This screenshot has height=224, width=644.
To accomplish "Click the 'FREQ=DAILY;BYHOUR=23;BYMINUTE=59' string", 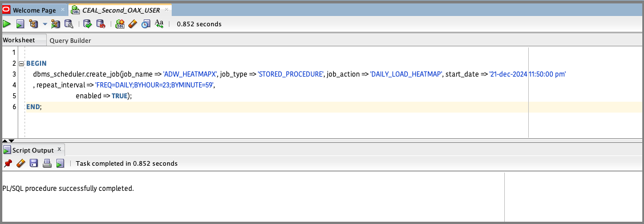I will [x=155, y=85].
